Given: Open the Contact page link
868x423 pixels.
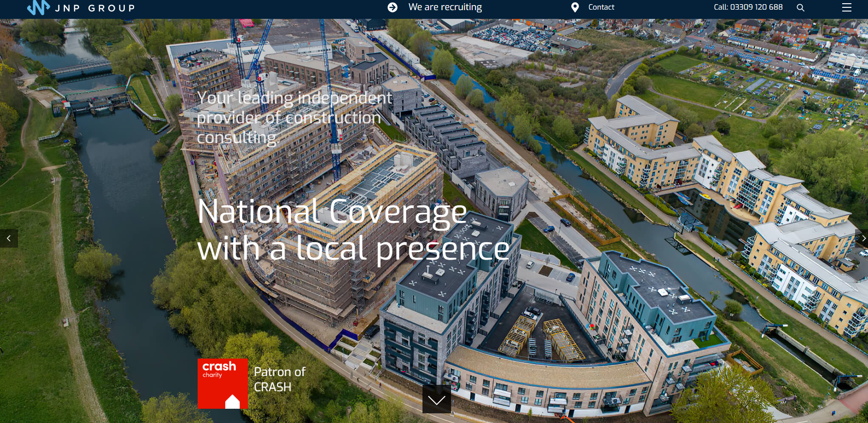Looking at the screenshot, I should pyautogui.click(x=601, y=7).
